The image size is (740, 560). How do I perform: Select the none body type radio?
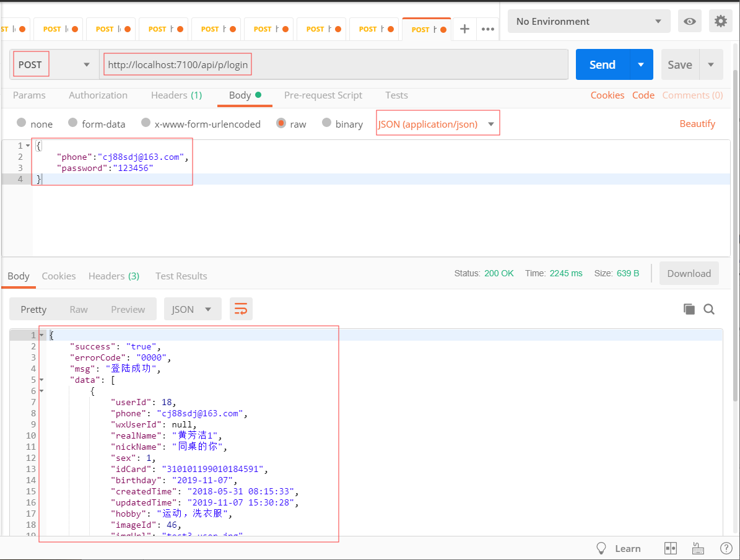click(21, 123)
